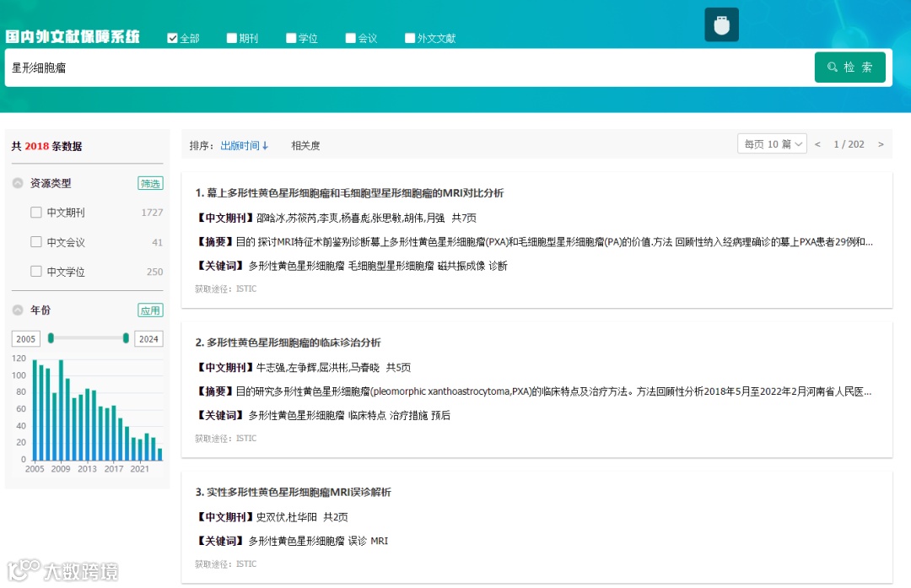Click the previous page < arrow

817,144
